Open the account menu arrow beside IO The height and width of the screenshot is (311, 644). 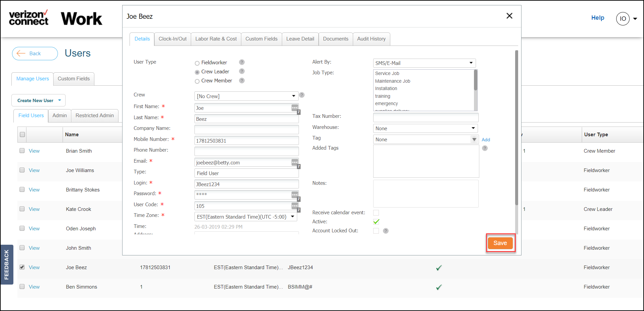(635, 19)
